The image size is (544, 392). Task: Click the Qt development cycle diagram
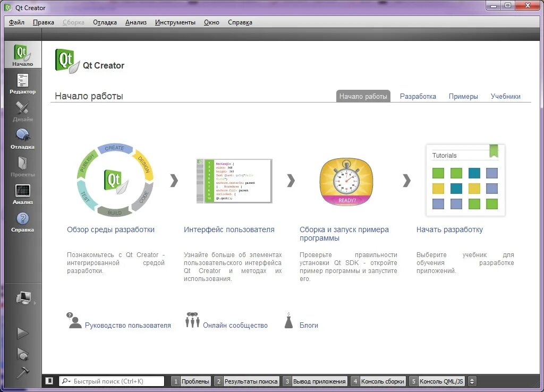(115, 180)
